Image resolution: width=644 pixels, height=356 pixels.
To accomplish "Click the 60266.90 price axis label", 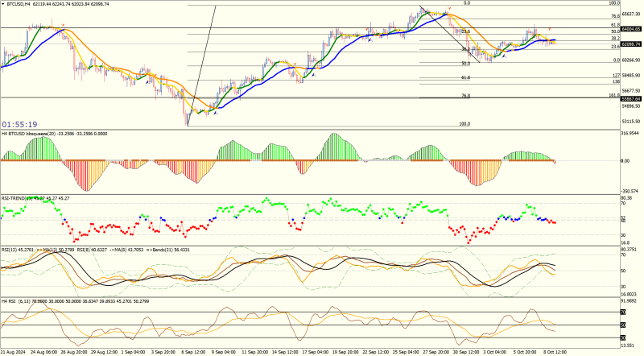I will [x=631, y=60].
